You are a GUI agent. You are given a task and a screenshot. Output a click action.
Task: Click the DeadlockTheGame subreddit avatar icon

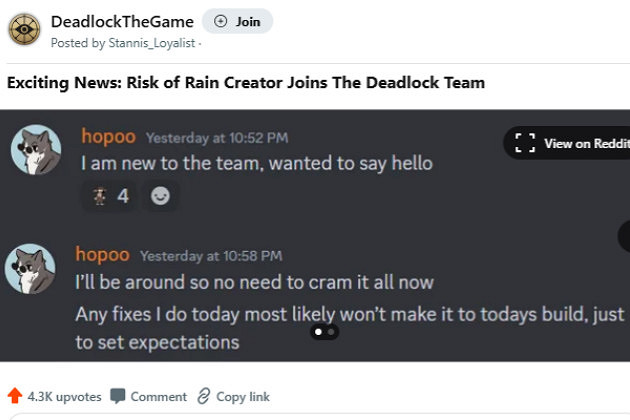coord(25,30)
